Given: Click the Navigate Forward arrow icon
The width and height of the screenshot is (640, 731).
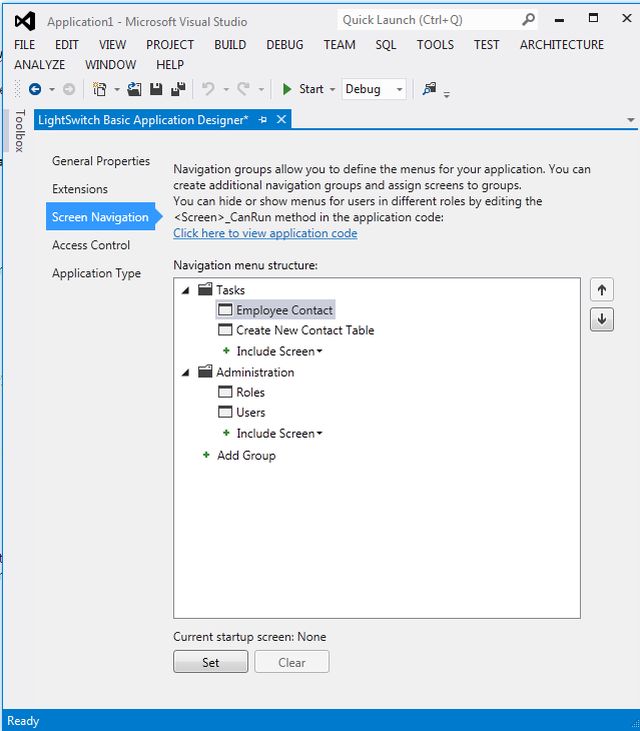Looking at the screenshot, I should [69, 89].
